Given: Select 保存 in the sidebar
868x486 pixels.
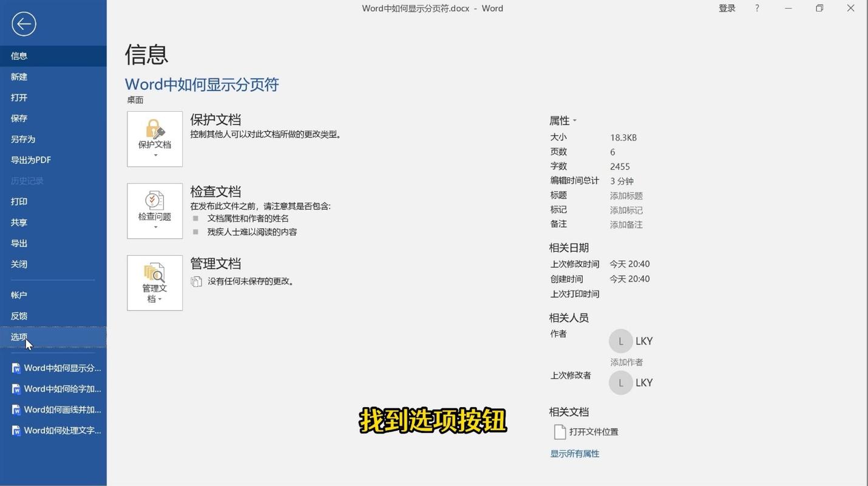Looking at the screenshot, I should (x=53, y=118).
